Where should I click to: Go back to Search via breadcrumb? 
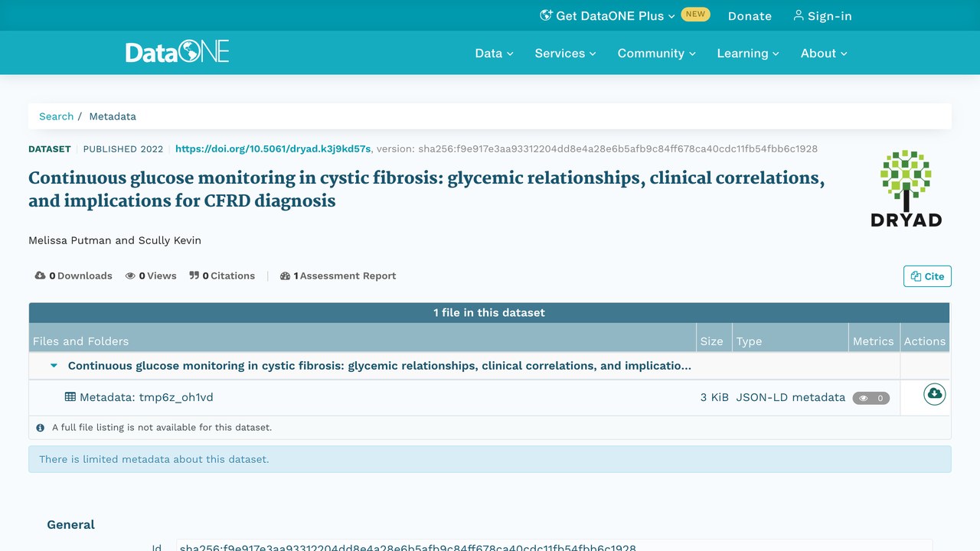click(57, 116)
